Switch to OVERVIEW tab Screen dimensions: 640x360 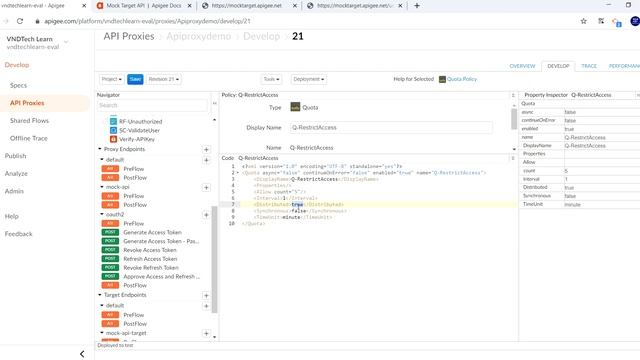522,66
